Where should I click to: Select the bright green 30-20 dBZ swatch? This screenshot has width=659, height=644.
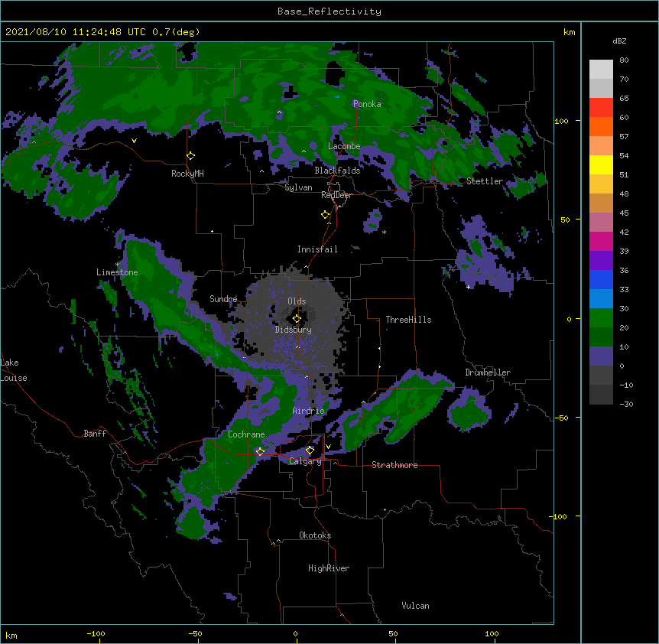coord(601,318)
